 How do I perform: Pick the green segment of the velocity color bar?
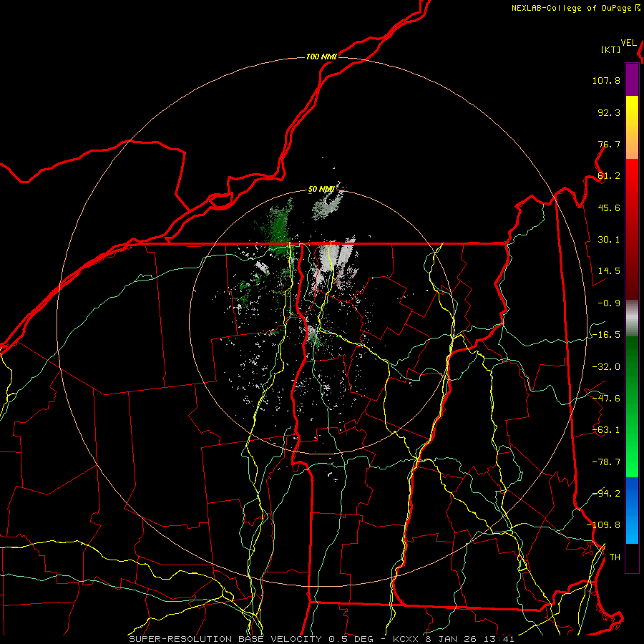click(x=632, y=406)
